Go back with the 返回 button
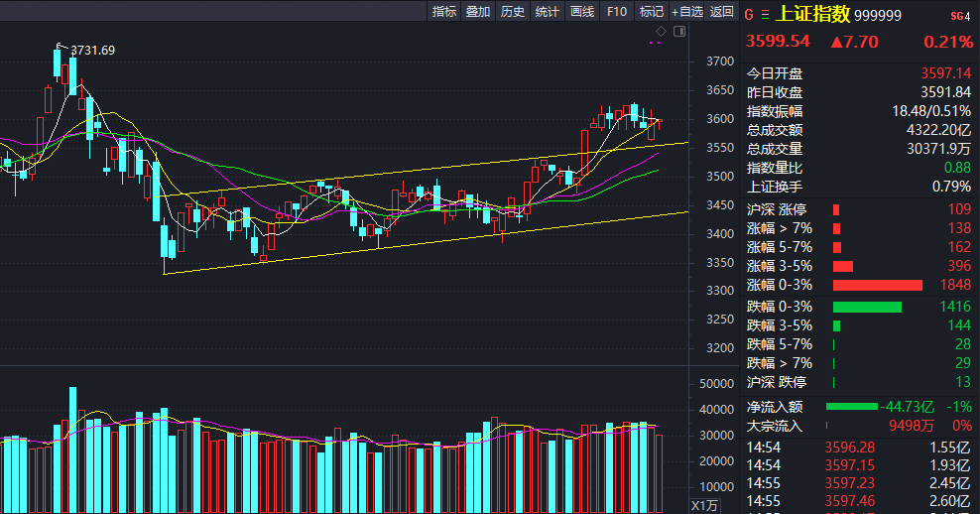980x514 pixels. coord(721,11)
